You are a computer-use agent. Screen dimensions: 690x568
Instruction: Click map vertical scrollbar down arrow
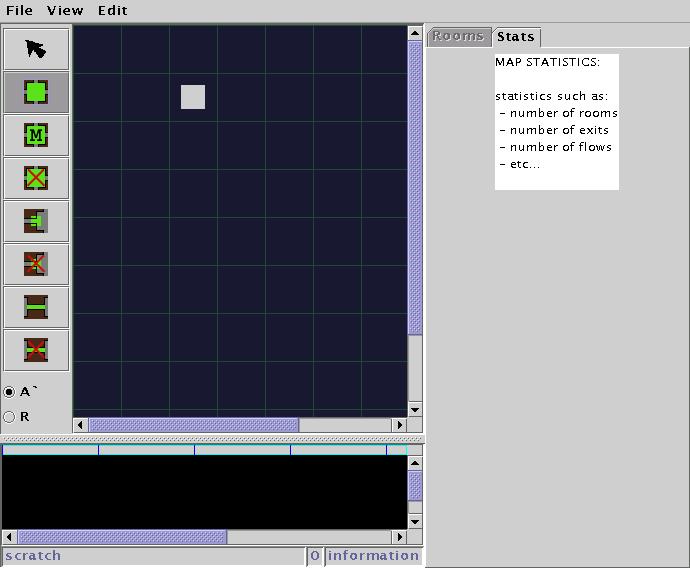(x=415, y=410)
